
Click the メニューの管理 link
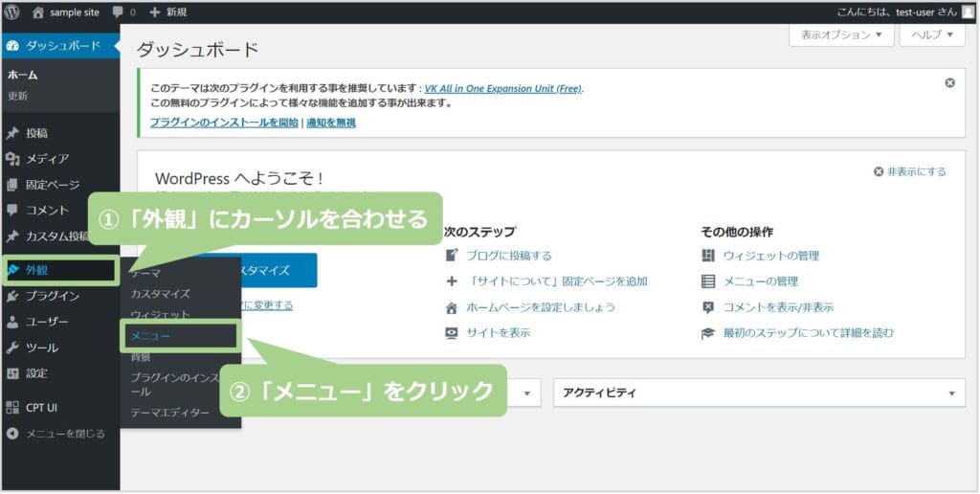coord(761,281)
